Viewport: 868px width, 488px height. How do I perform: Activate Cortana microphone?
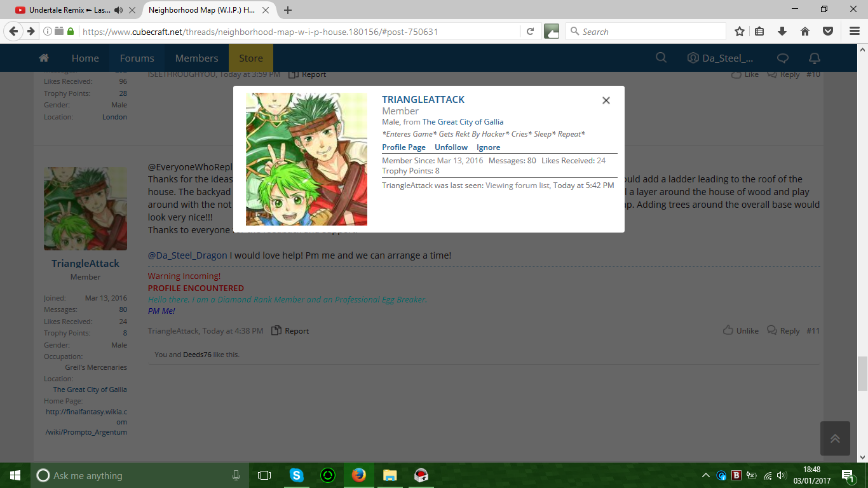pyautogui.click(x=236, y=475)
